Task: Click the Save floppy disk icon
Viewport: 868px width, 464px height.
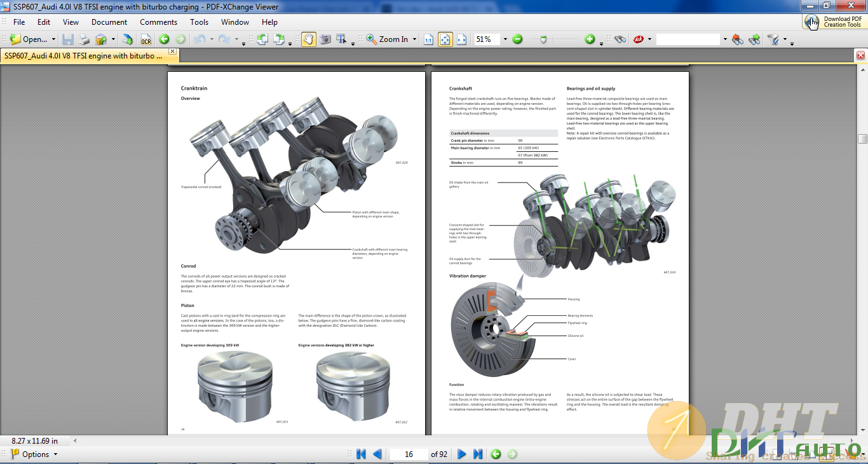Action: pos(68,39)
